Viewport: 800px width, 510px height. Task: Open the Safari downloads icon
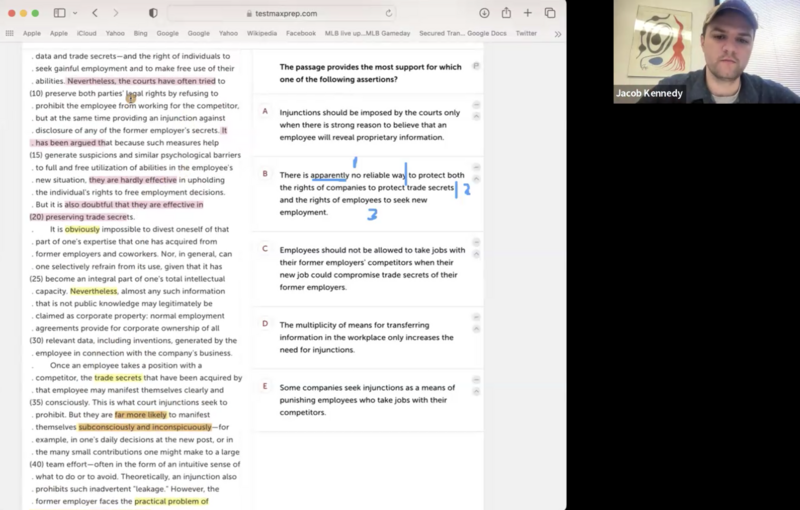point(484,13)
